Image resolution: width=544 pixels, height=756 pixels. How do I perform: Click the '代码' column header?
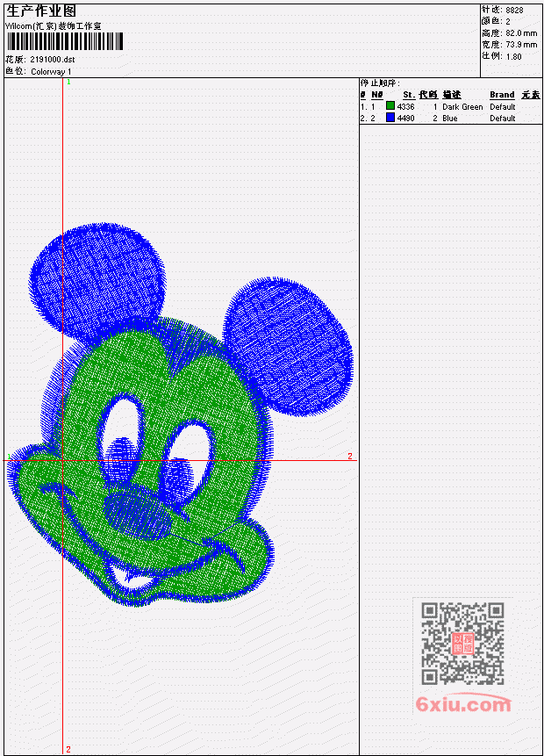tap(428, 95)
